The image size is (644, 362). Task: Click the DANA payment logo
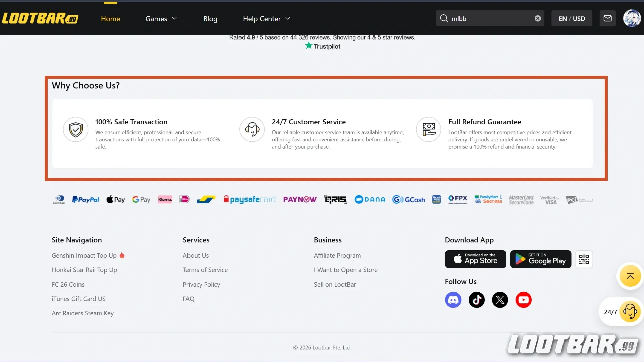(x=370, y=200)
